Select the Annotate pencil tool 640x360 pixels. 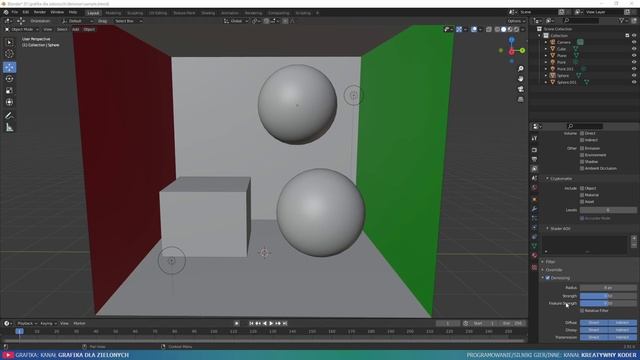click(x=9, y=116)
